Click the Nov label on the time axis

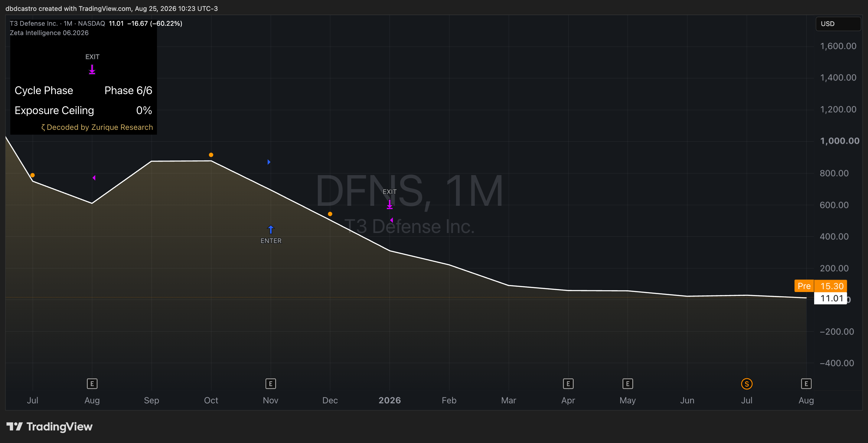[271, 401]
